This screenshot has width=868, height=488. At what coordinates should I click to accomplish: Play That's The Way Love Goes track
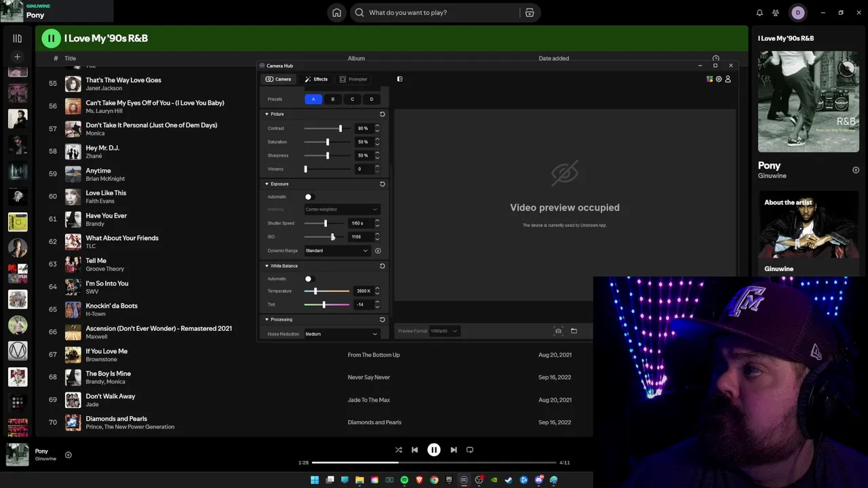(x=123, y=80)
